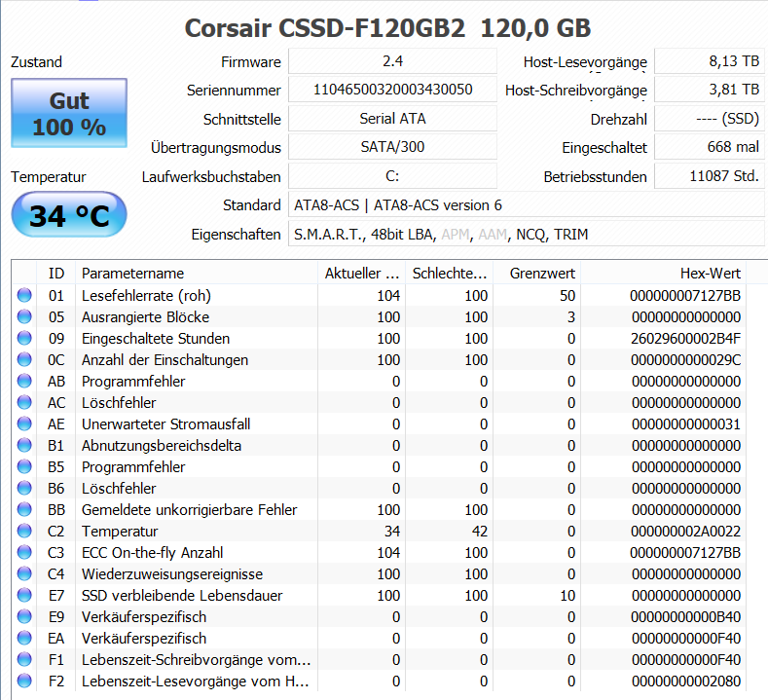768x700 pixels.
Task: Select the Lesefehlerrate (roh) parameter name
Action: pos(146,295)
